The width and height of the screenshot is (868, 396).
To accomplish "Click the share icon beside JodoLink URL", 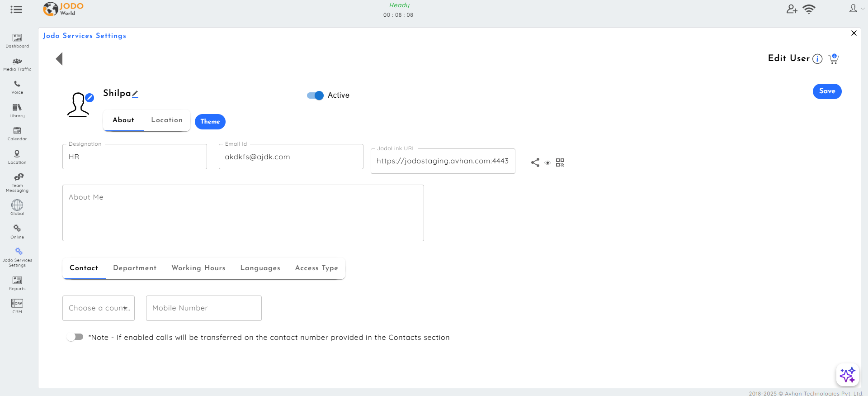I will click(535, 162).
